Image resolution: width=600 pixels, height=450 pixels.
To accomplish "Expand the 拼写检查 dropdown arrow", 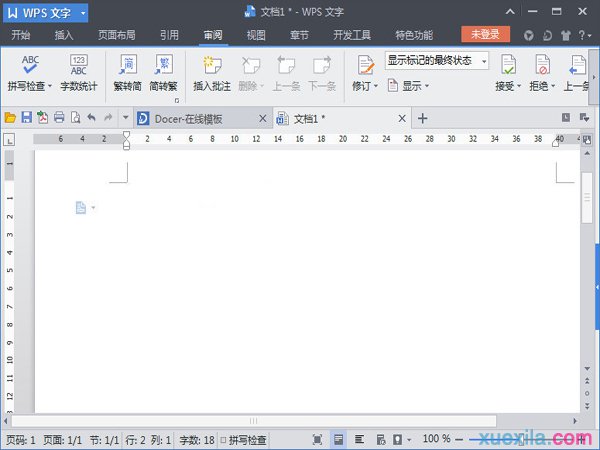I will [50, 86].
